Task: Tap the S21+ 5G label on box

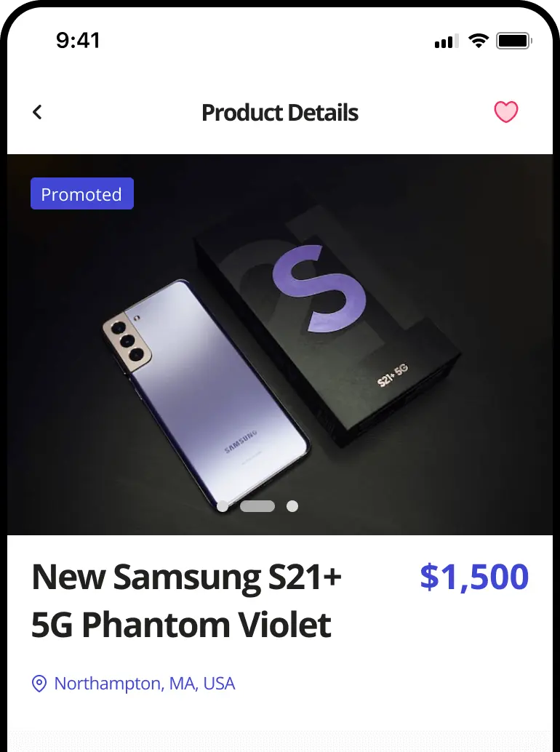Action: click(x=393, y=374)
